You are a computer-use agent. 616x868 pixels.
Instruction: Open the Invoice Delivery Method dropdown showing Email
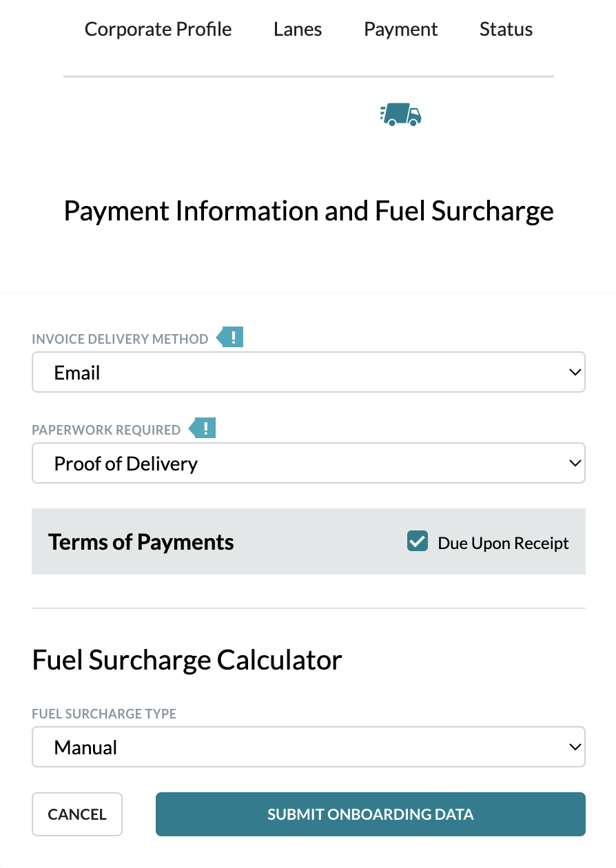click(309, 373)
